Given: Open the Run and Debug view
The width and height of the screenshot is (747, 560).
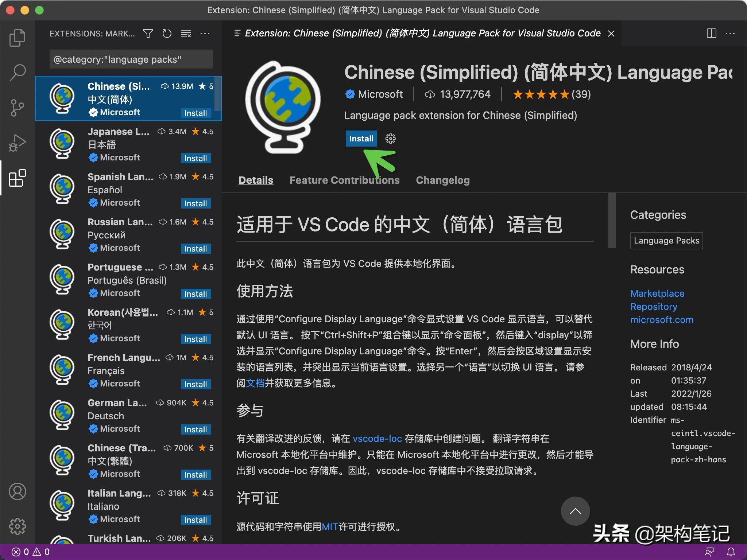Looking at the screenshot, I should point(17,143).
